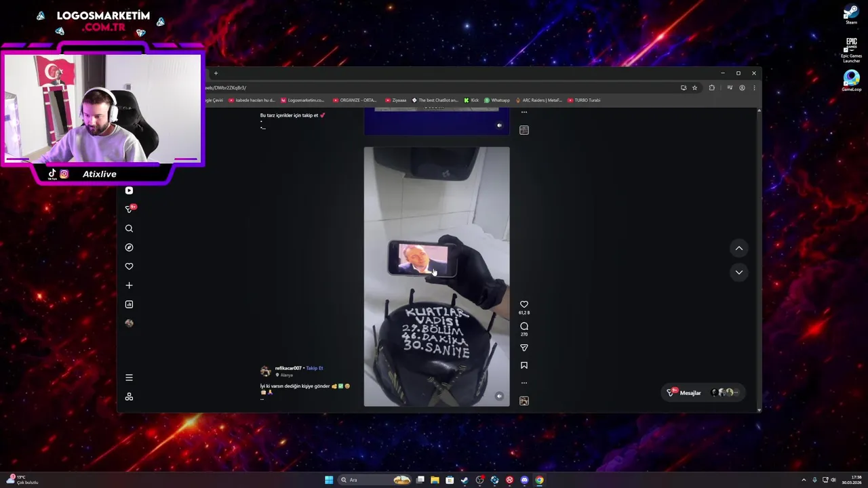The width and height of the screenshot is (868, 488).
Task: Expand previous reel's caption ellipsis at top
Action: point(262,127)
